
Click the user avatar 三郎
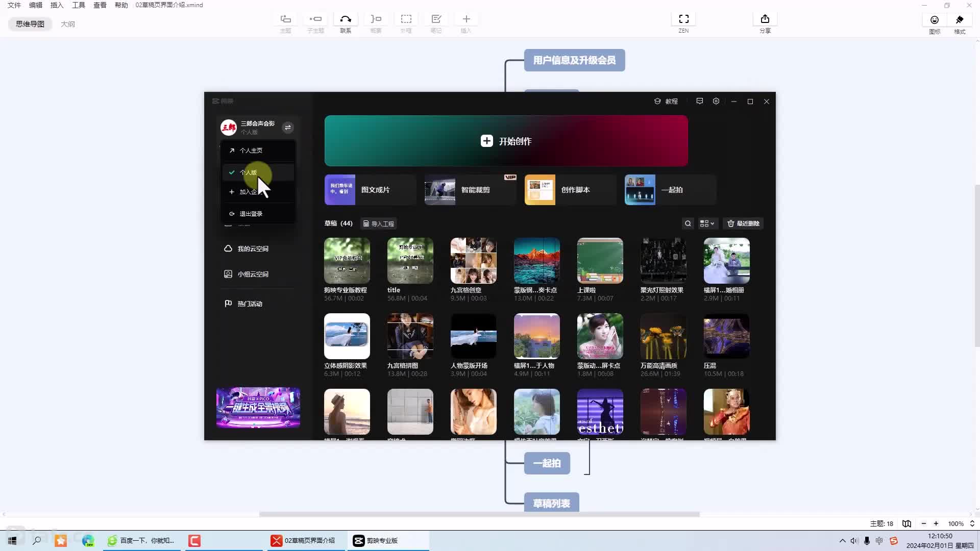(228, 128)
